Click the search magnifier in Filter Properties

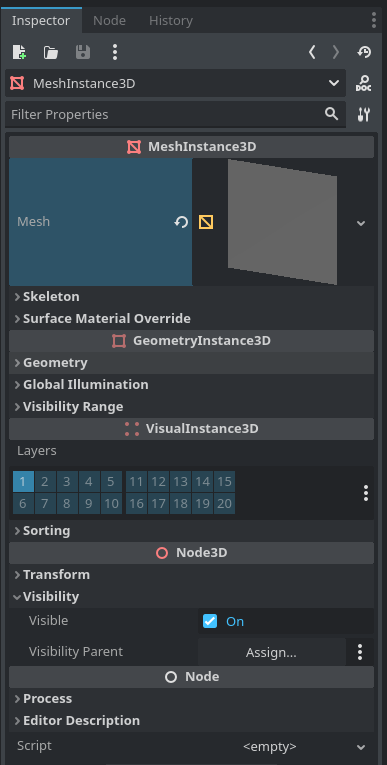[x=331, y=114]
